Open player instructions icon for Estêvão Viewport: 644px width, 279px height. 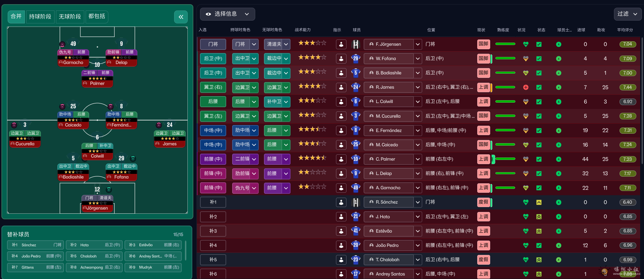click(x=341, y=231)
